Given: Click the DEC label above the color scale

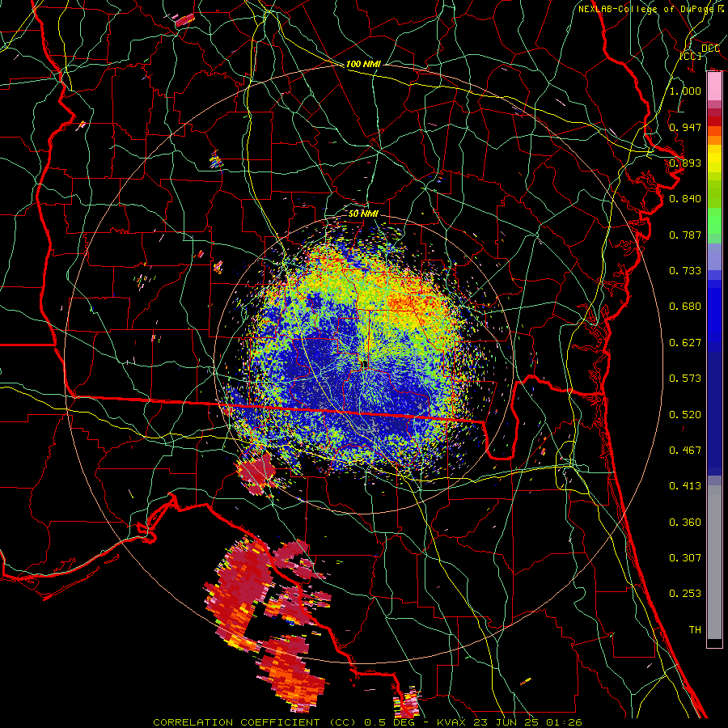Looking at the screenshot, I should [x=710, y=49].
